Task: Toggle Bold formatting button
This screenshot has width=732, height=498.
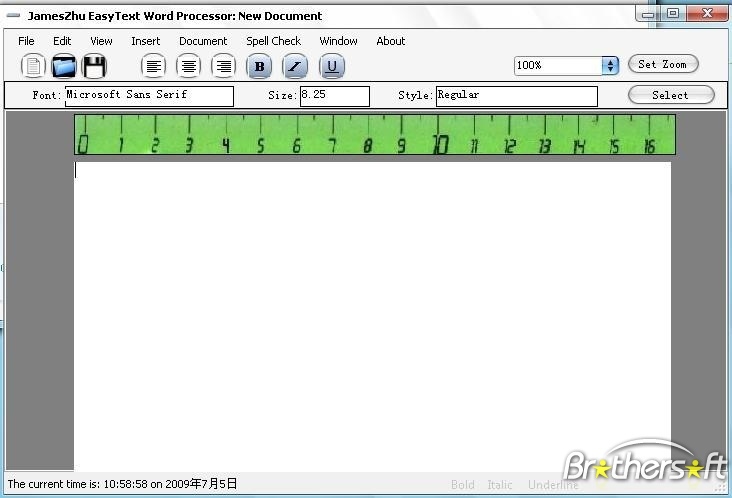Action: coord(260,66)
